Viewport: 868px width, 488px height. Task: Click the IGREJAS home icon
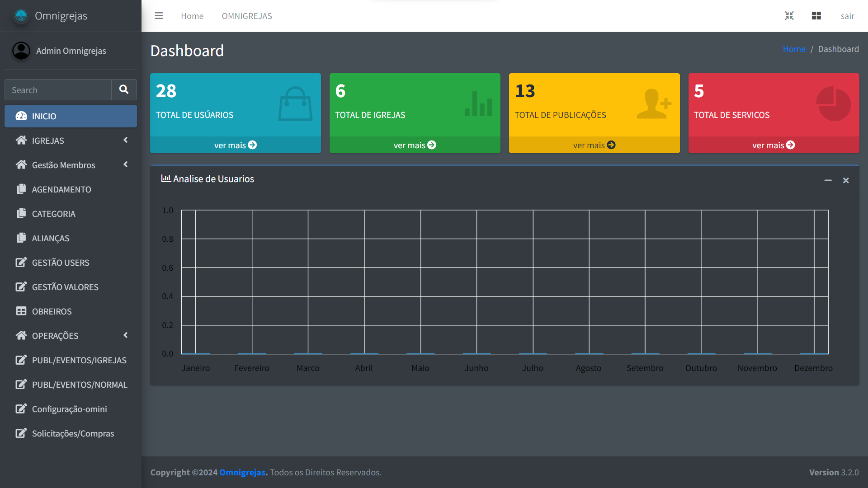pyautogui.click(x=21, y=141)
